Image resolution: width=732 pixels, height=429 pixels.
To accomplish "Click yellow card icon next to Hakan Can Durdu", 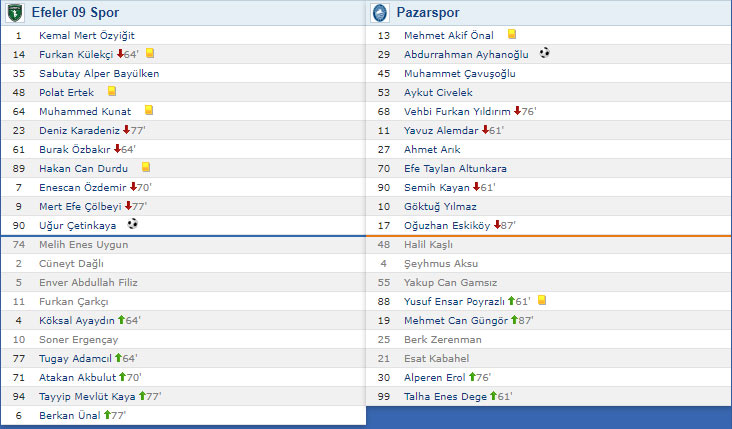I will [x=145, y=168].
